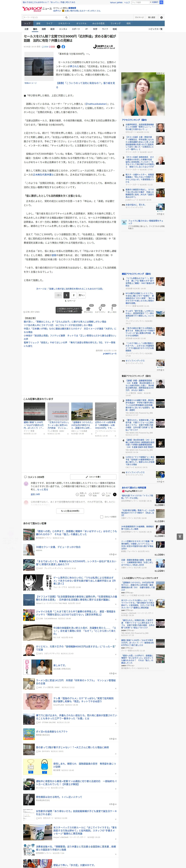Select the 地域 category tab

(115, 29)
